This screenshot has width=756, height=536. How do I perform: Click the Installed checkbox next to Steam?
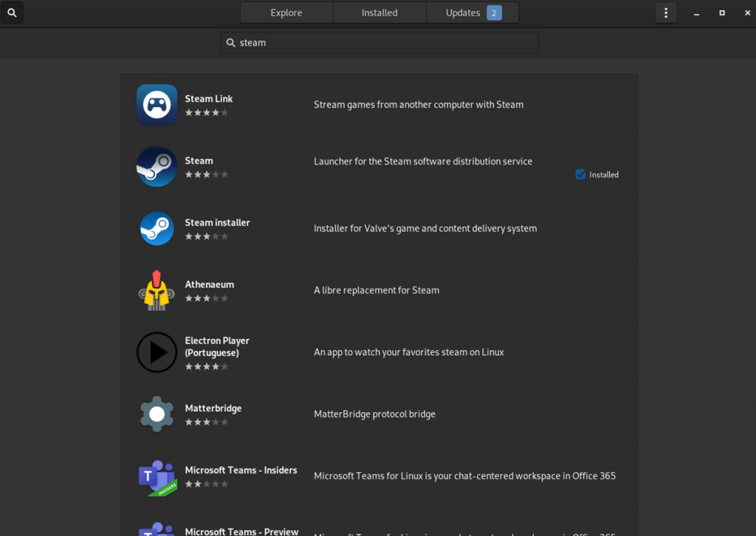click(580, 174)
